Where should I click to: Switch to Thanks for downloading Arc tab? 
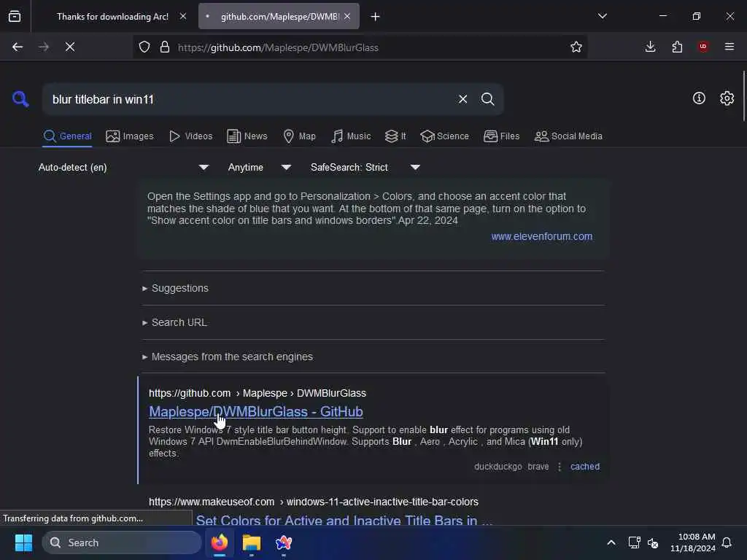tap(112, 17)
